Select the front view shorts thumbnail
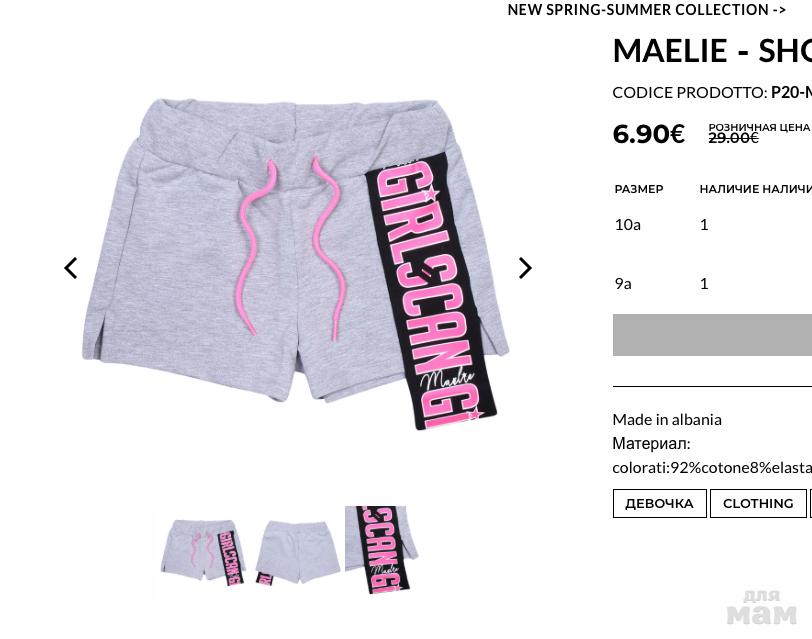Viewport: 812px width, 639px height. (x=202, y=553)
